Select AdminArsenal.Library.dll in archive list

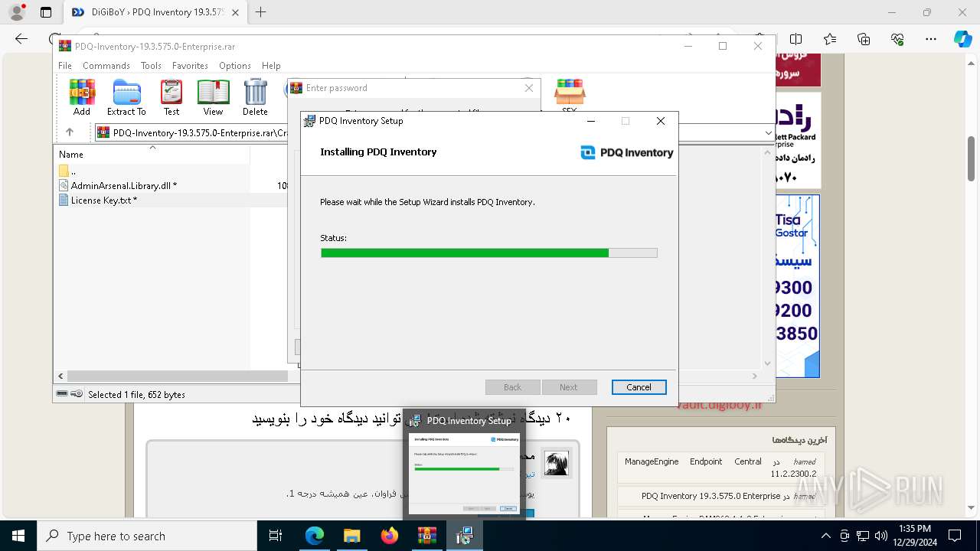118,185
